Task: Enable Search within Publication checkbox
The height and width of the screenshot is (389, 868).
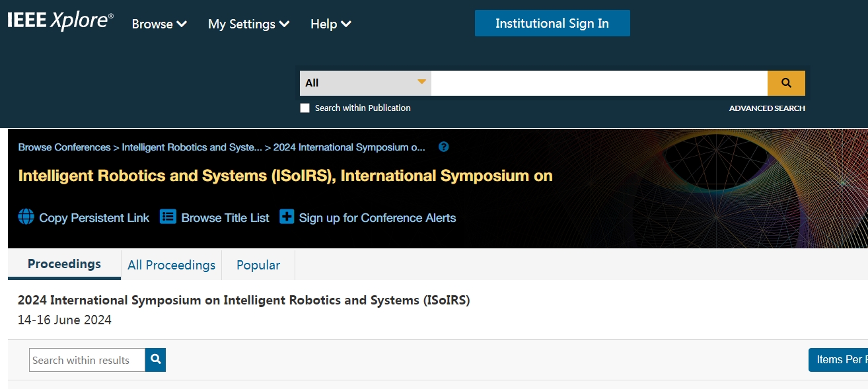Action: pos(305,108)
